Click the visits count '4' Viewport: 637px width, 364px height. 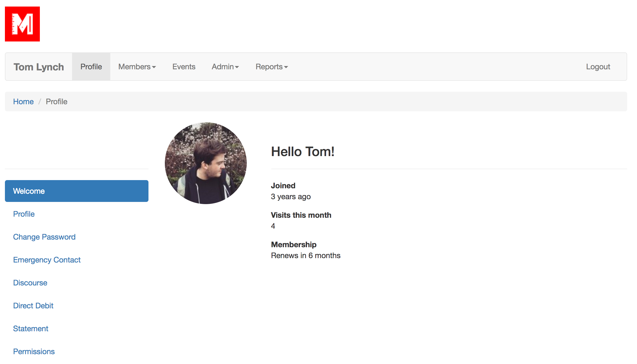(x=273, y=226)
